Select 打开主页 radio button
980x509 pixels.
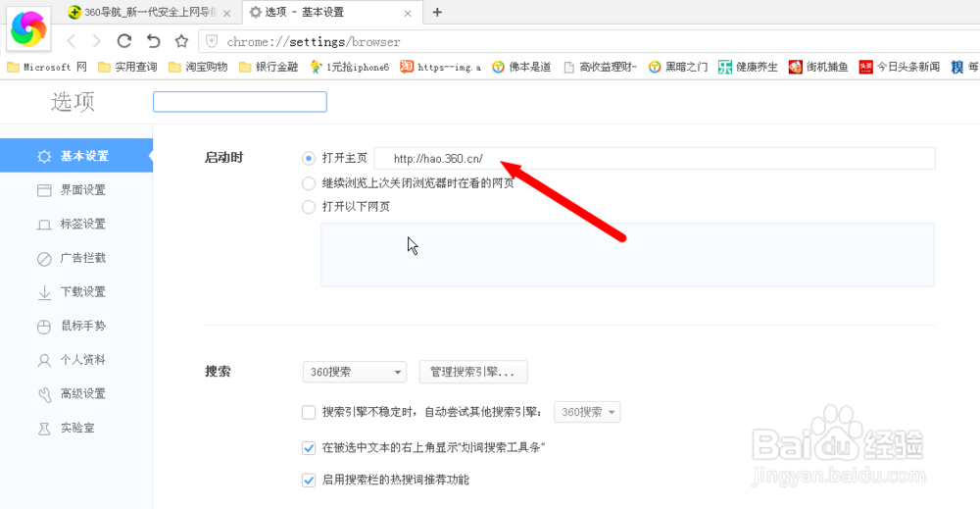(x=308, y=158)
